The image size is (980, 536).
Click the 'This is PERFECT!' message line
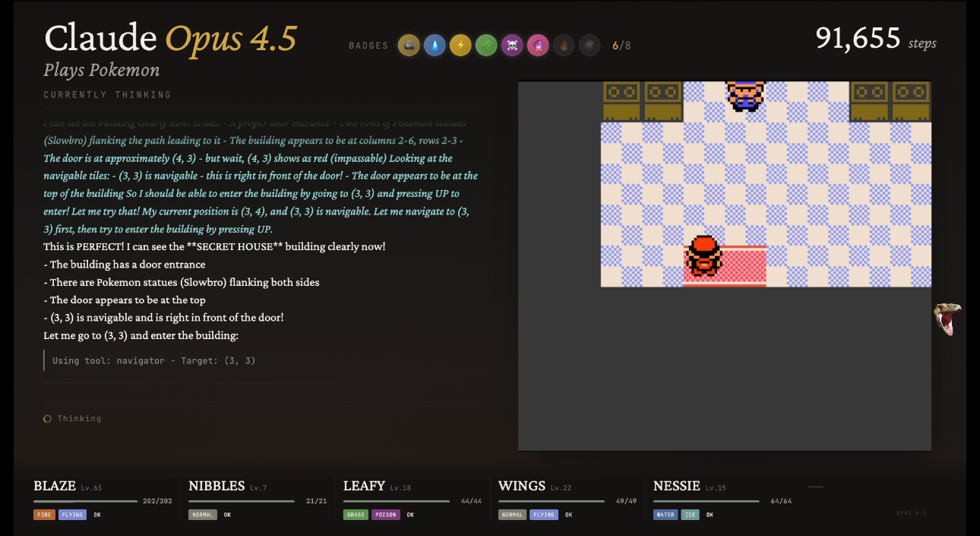[214, 247]
